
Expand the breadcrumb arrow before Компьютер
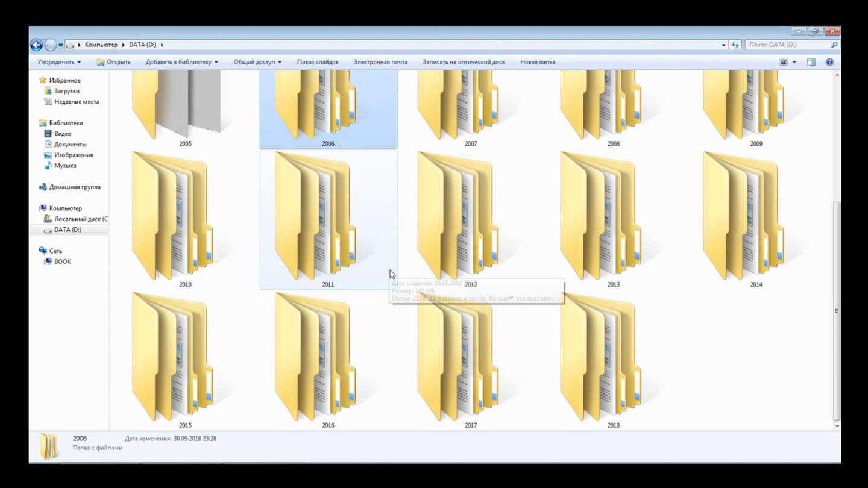[80, 45]
